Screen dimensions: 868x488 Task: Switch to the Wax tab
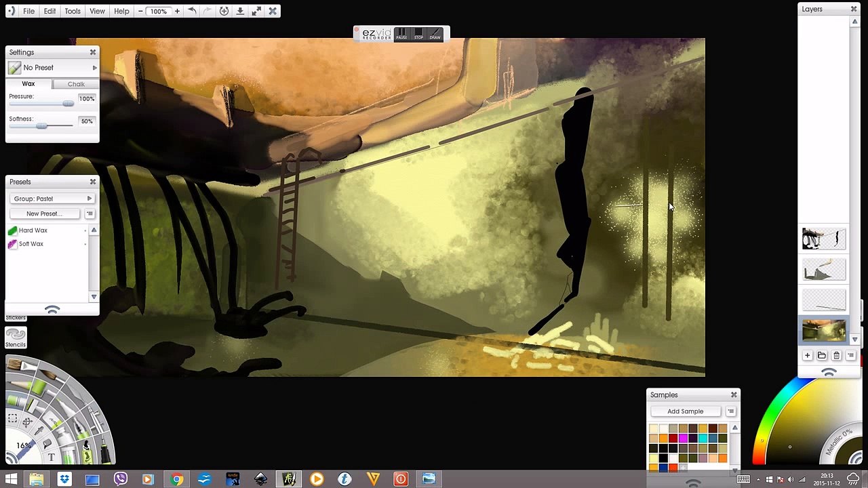coord(28,83)
